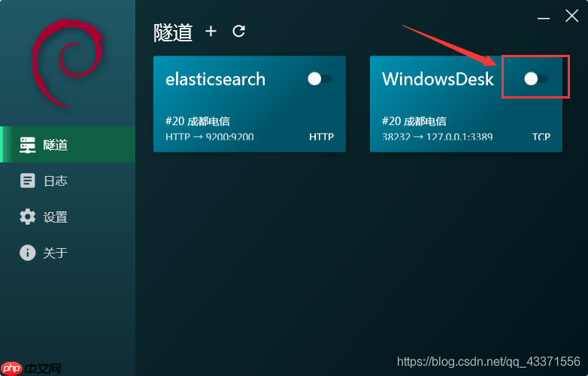The width and height of the screenshot is (588, 376).
Task: Click the 隧道 page heading
Action: pyautogui.click(x=173, y=32)
